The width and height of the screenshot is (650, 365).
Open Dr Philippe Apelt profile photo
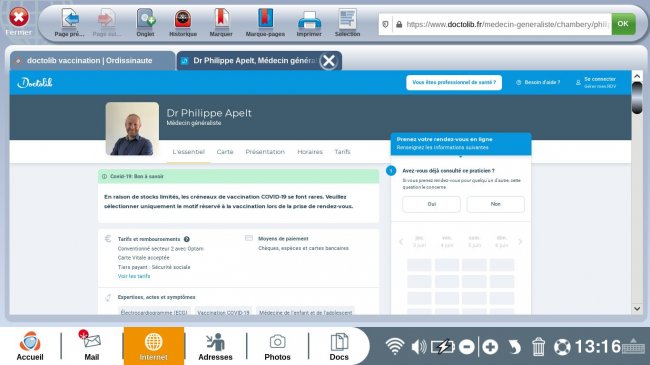click(x=132, y=129)
